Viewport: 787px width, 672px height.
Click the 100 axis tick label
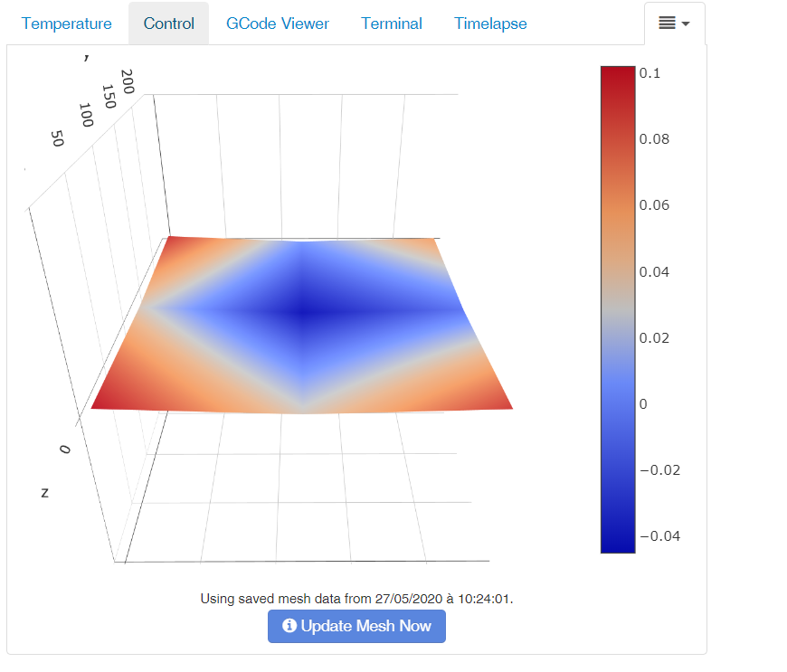(x=86, y=115)
